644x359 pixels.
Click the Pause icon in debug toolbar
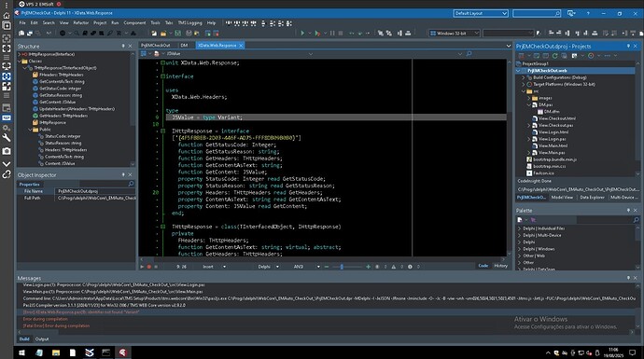[332, 34]
